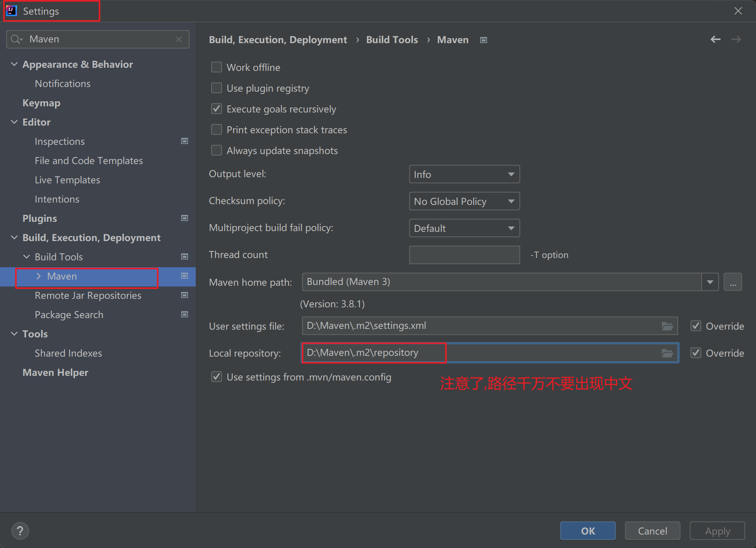Viewport: 756px width, 548px height.
Task: Open Live Templates settings page
Action: click(x=67, y=180)
